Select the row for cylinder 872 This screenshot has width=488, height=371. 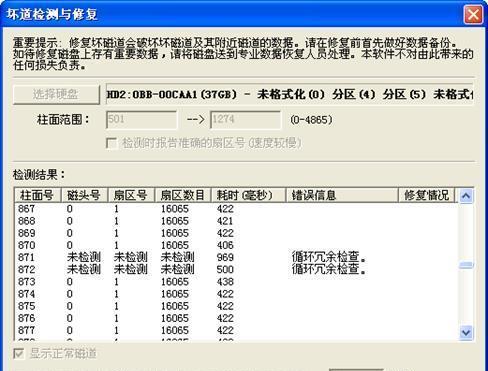236,270
